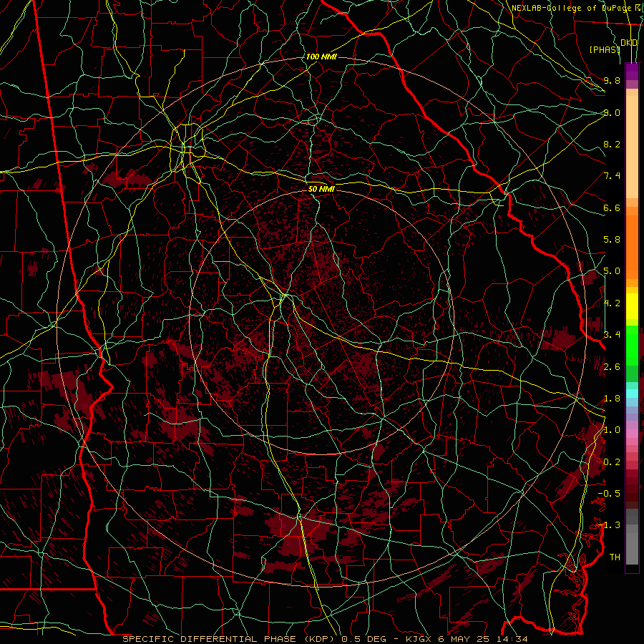Pick the purple swatch atop the color bar
644x644 pixels.
632,72
